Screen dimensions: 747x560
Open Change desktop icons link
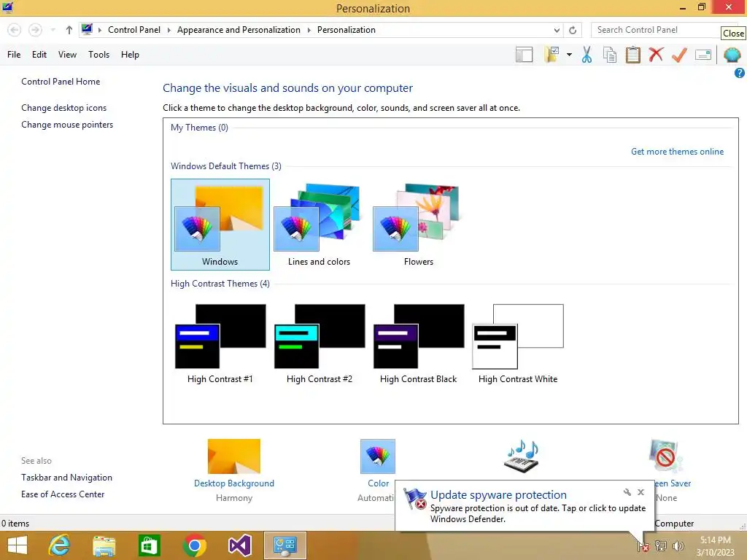pos(64,108)
